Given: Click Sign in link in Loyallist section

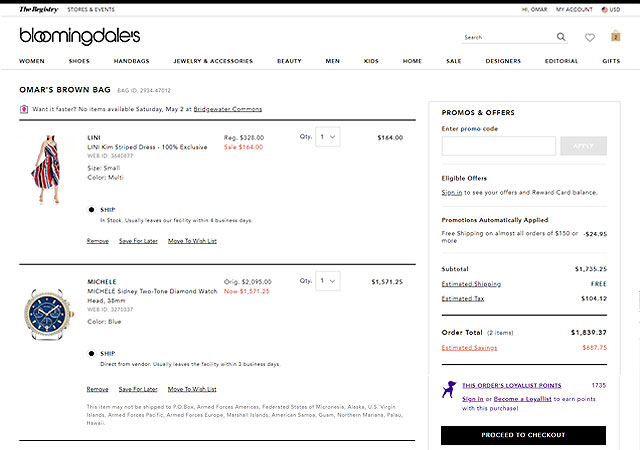Looking at the screenshot, I should point(473,399).
